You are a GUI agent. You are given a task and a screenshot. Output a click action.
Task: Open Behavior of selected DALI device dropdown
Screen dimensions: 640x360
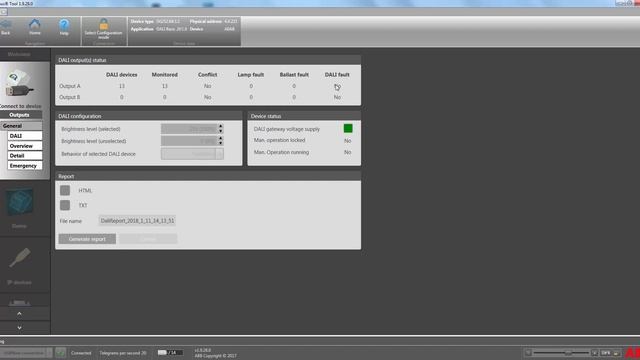[x=192, y=154]
